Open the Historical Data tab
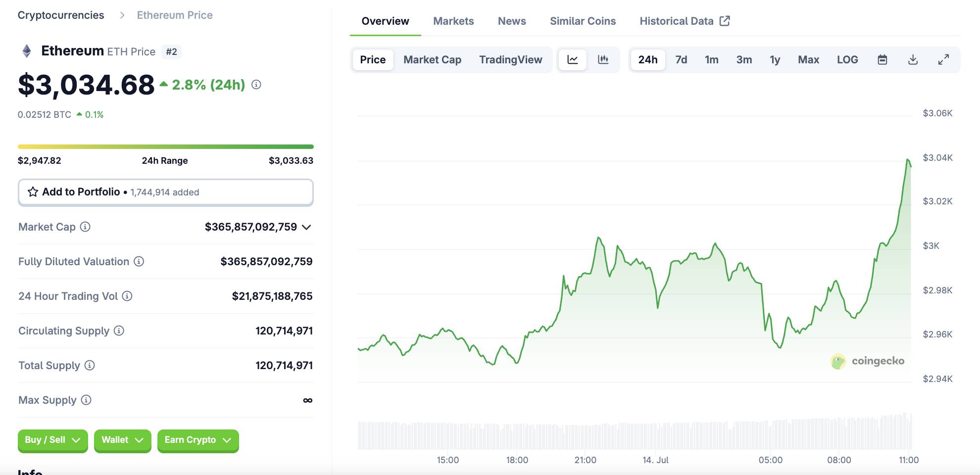980x475 pixels. (x=685, y=21)
